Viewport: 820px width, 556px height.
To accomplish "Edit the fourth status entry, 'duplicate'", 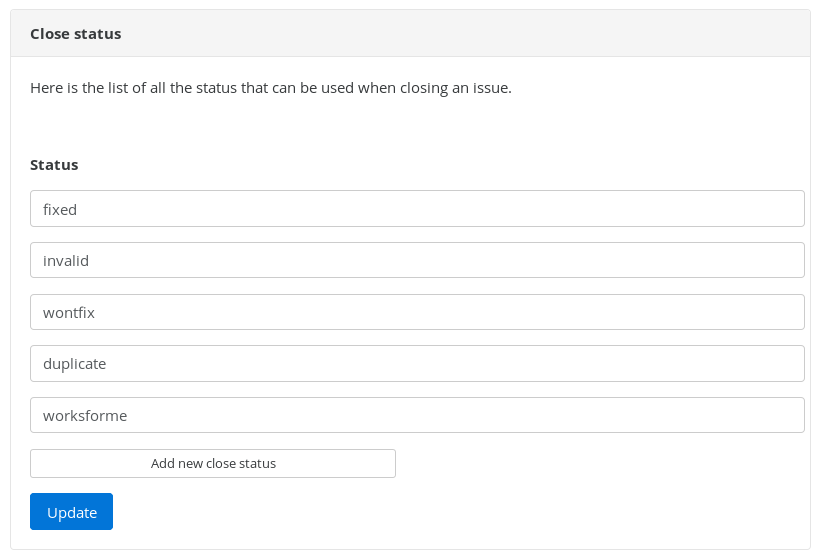I will [x=417, y=363].
